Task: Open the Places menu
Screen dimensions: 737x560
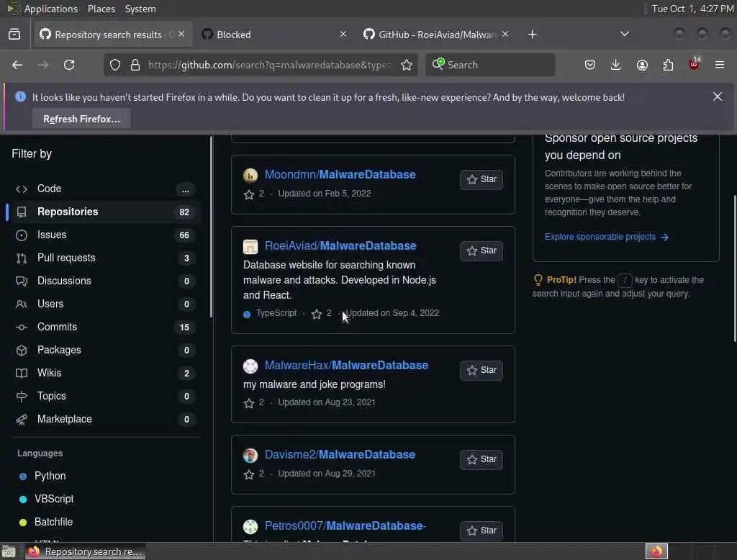Action: [x=101, y=9]
